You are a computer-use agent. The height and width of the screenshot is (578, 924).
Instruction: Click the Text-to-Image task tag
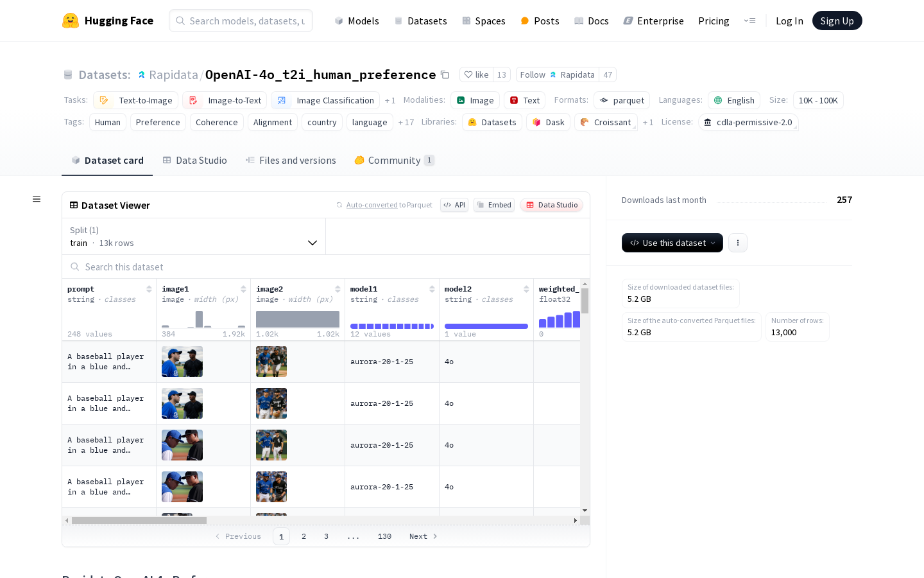tap(135, 100)
